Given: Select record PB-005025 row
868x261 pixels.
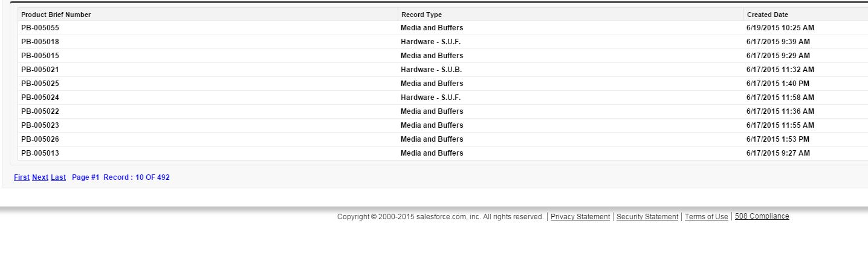Looking at the screenshot, I should 40,84.
